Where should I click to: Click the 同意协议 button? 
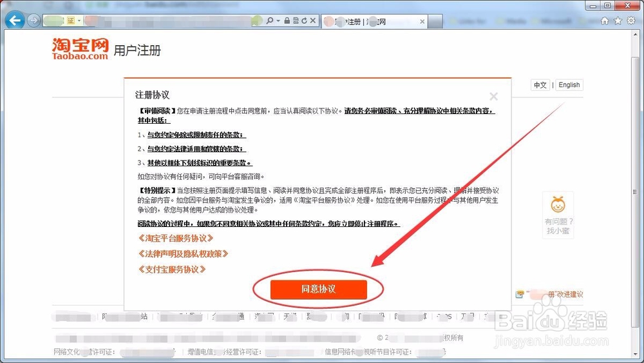click(x=319, y=289)
